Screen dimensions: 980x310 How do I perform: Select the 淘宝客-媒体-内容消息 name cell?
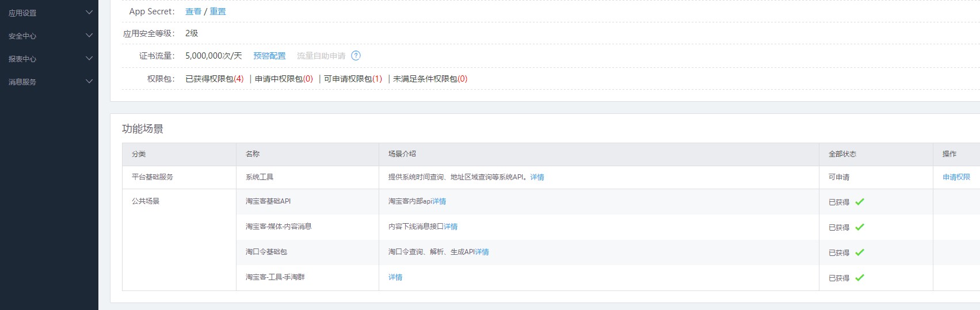[307, 227]
